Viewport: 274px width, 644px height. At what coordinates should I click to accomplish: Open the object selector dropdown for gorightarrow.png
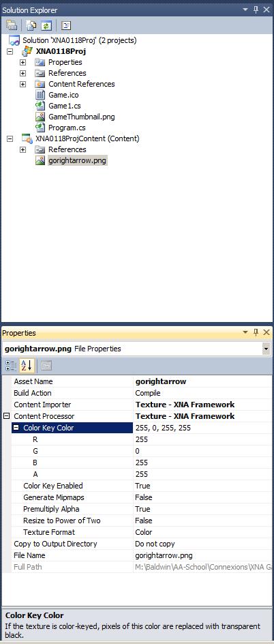pos(267,349)
